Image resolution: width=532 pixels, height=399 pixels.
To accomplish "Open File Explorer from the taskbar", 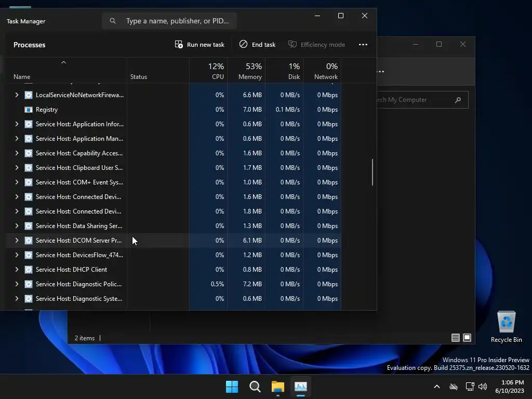I will [x=278, y=387].
